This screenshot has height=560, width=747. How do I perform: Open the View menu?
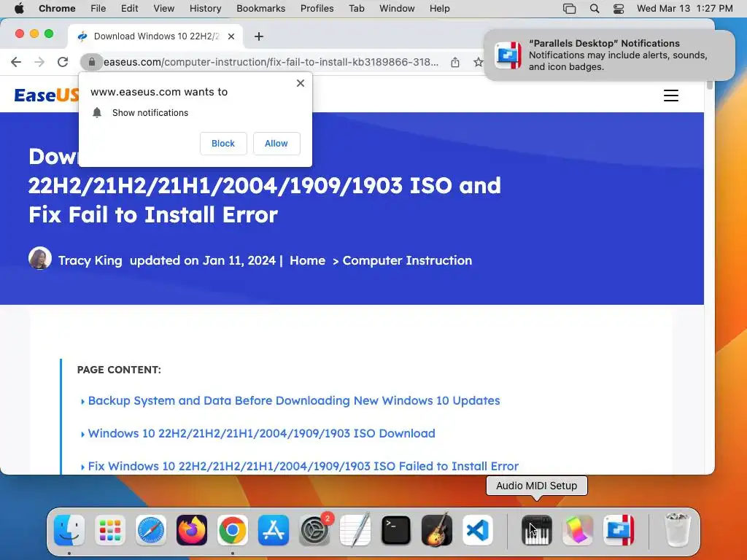pyautogui.click(x=164, y=9)
